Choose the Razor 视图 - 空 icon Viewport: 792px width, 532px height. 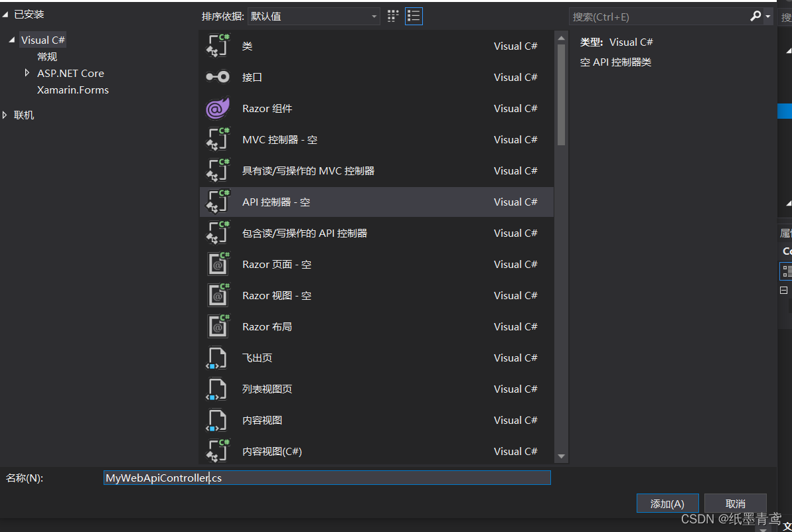[x=218, y=295]
